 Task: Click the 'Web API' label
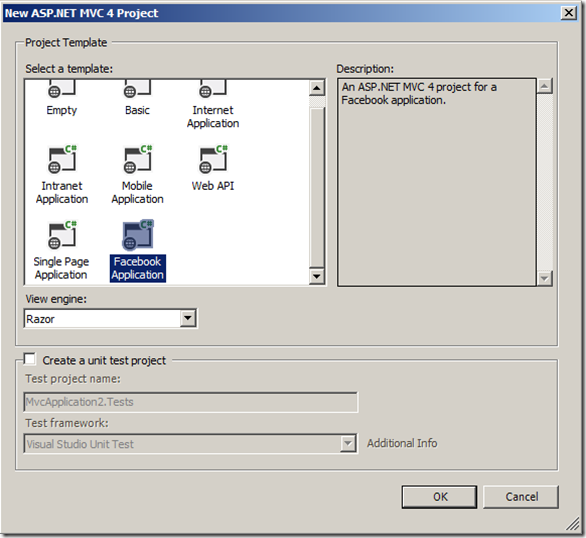tap(213, 186)
